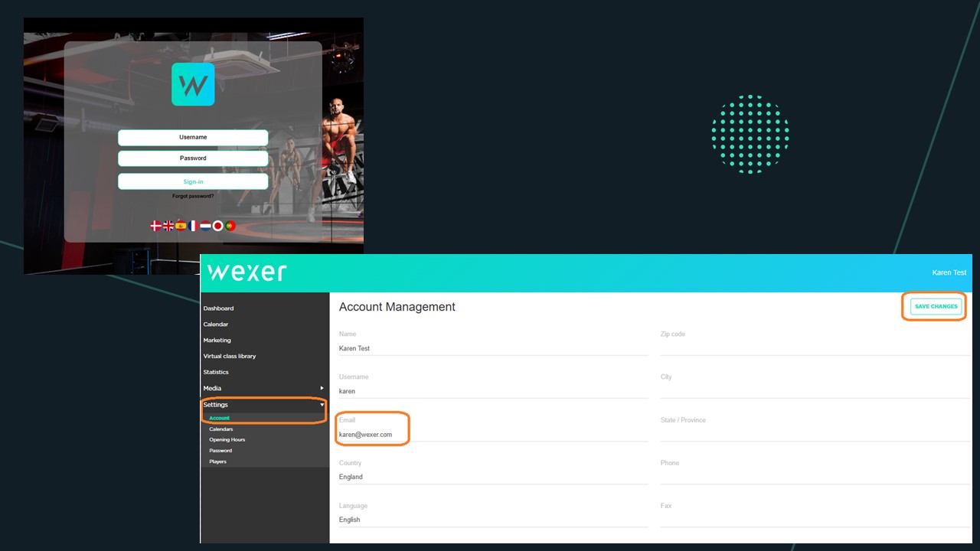Click the Sign-in button

coord(193,181)
